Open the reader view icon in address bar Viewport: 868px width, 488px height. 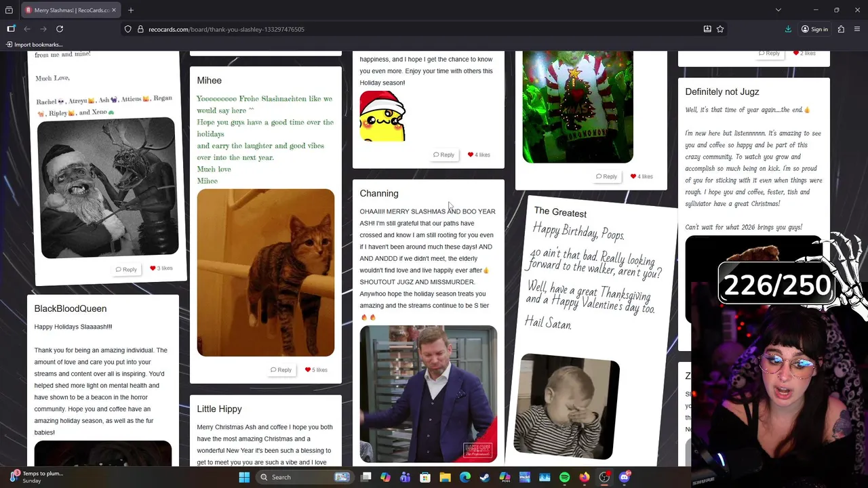click(x=707, y=29)
